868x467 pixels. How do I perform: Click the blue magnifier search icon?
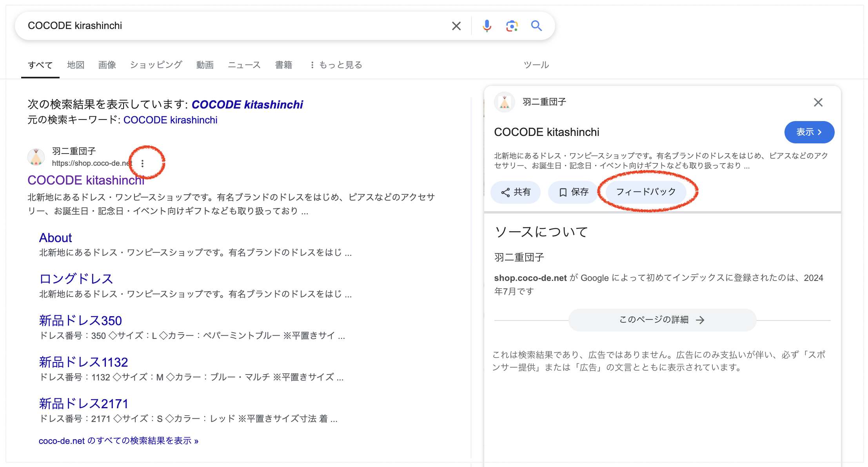[536, 26]
